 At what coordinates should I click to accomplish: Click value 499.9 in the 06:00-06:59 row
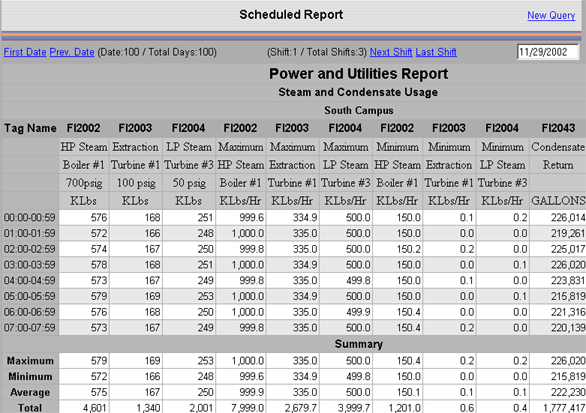[x=358, y=312]
